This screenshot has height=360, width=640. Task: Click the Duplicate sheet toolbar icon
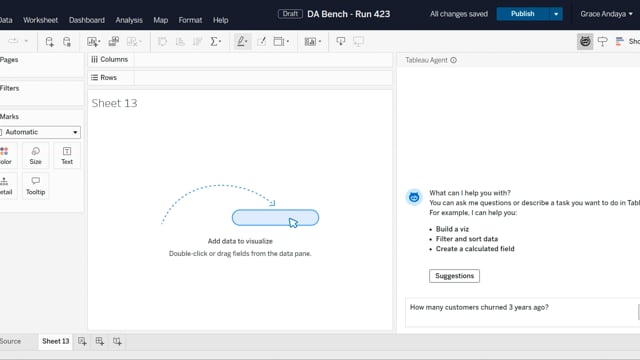[x=113, y=42]
